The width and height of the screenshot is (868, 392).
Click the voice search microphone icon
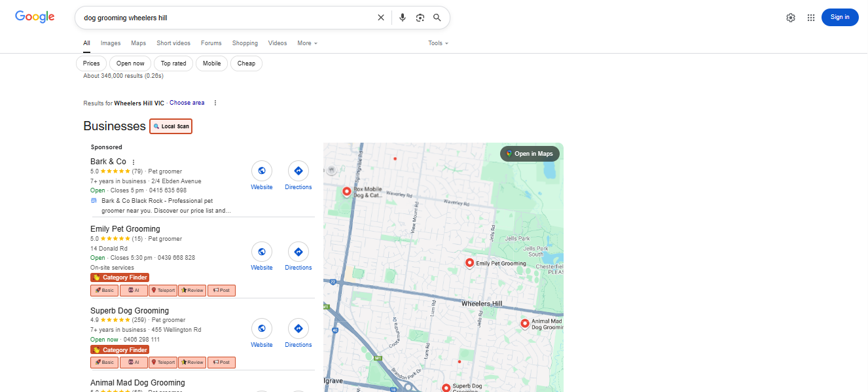click(x=403, y=18)
